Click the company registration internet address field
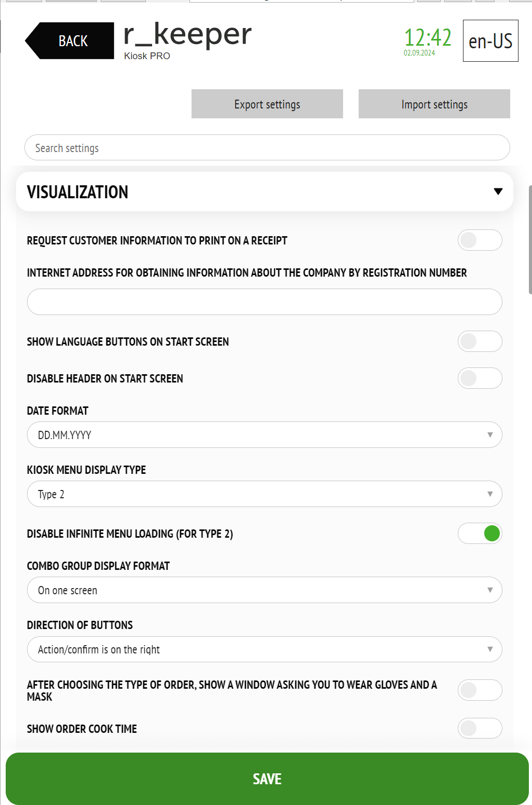532x805 pixels. 265,302
